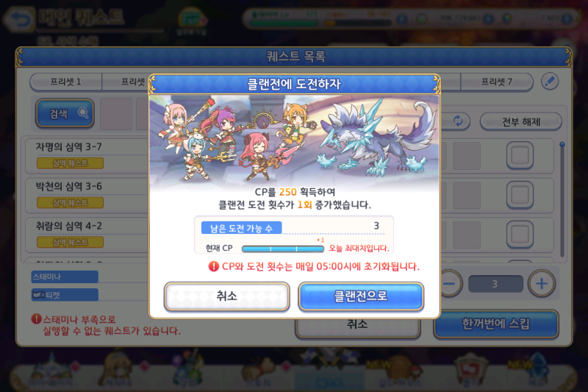Check the 박천의 심역 3-6 checkbox
588x392 pixels.
(x=520, y=195)
